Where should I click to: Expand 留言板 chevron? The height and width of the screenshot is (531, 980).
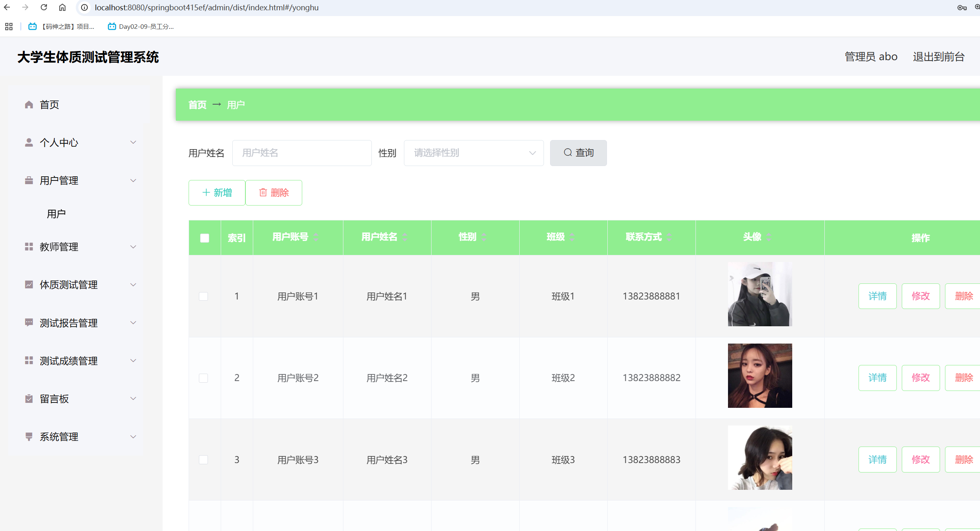(x=133, y=398)
